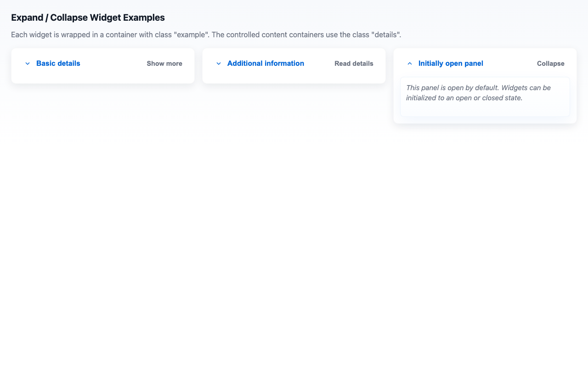The image size is (588, 368).
Task: Toggle the Basic details widget open
Action: (x=58, y=63)
